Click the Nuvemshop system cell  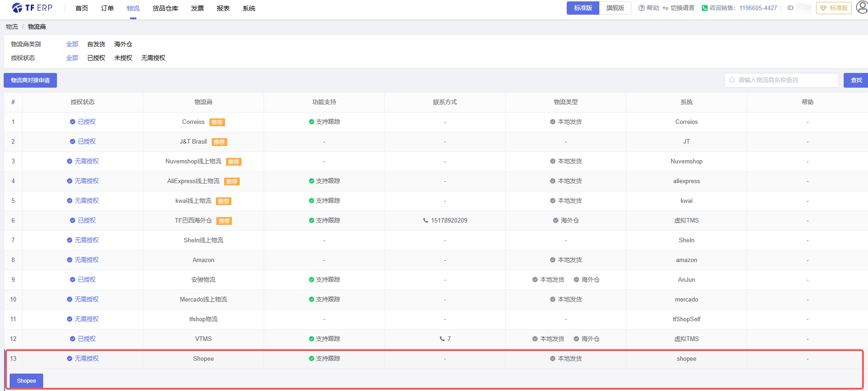[x=687, y=161]
